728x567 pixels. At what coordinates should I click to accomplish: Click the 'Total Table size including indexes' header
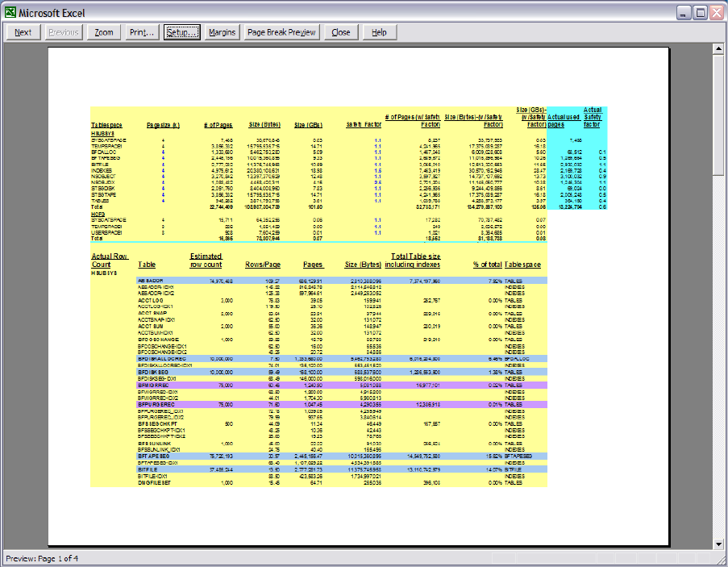(412, 261)
